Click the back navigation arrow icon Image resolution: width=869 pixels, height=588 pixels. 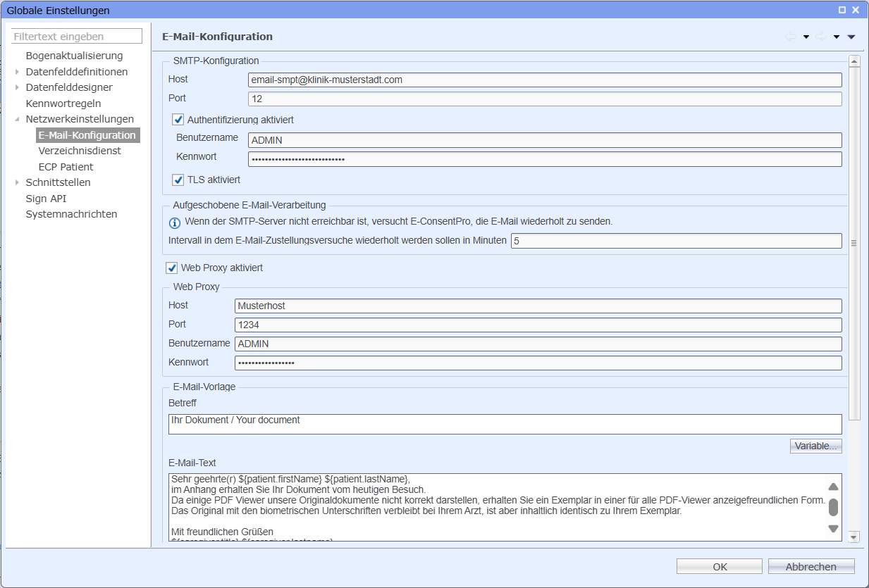coord(791,37)
